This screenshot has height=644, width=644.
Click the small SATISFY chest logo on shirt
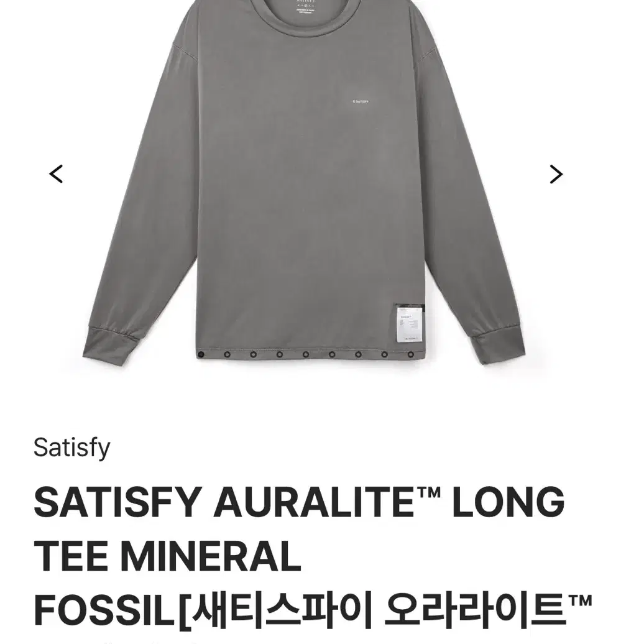click(361, 101)
